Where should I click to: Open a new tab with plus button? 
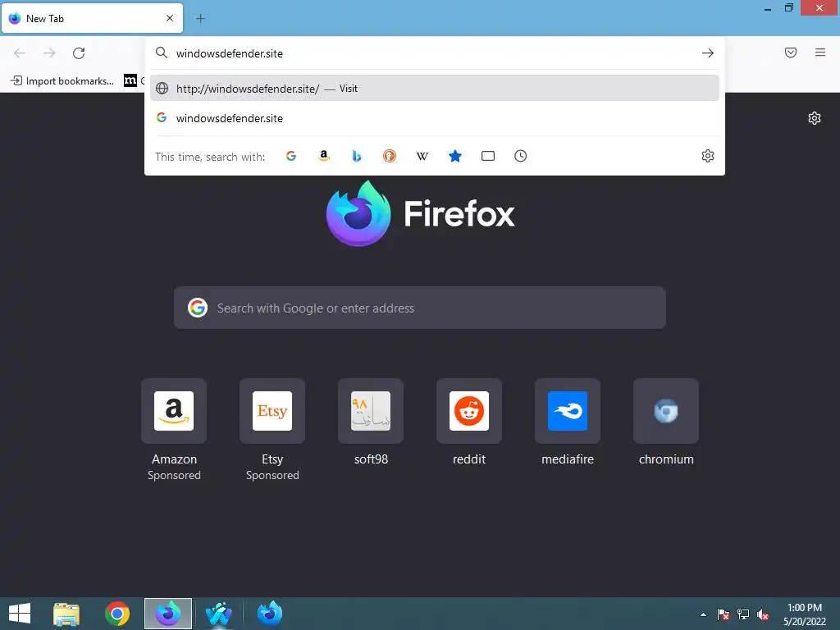click(x=200, y=19)
